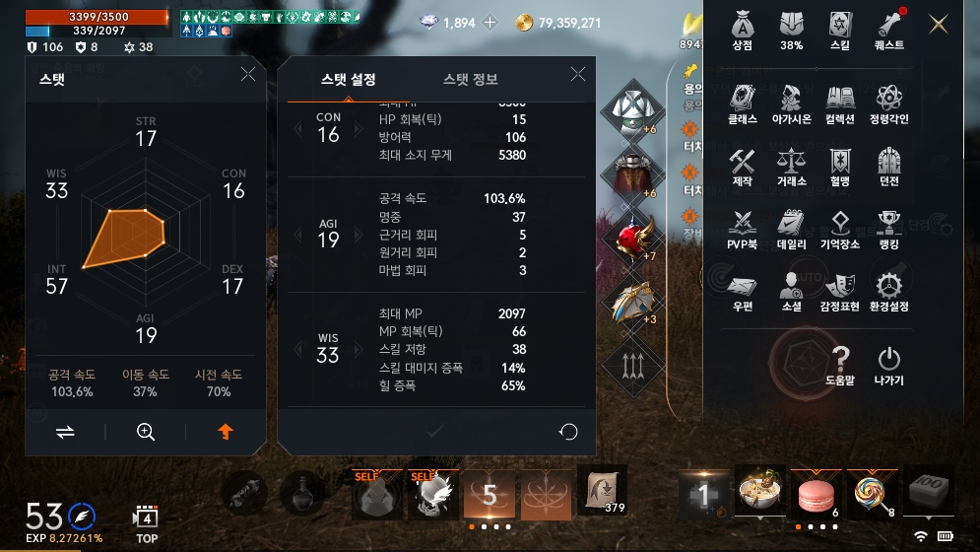Open the 상점 shop icon
980x552 pixels.
click(x=742, y=31)
